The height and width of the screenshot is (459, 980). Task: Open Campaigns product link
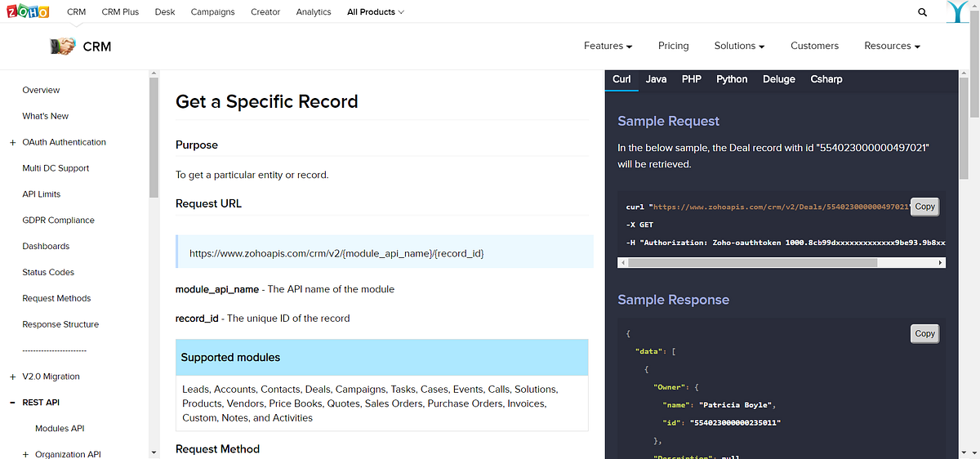point(212,12)
